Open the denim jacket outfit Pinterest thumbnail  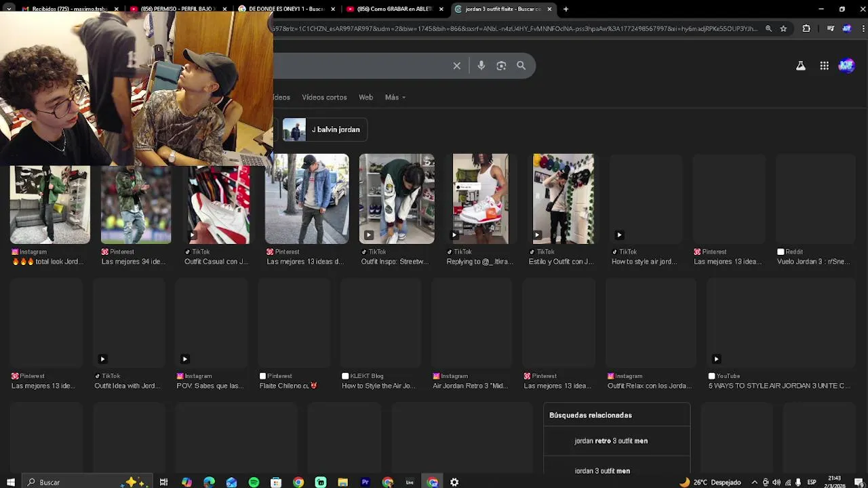click(307, 199)
